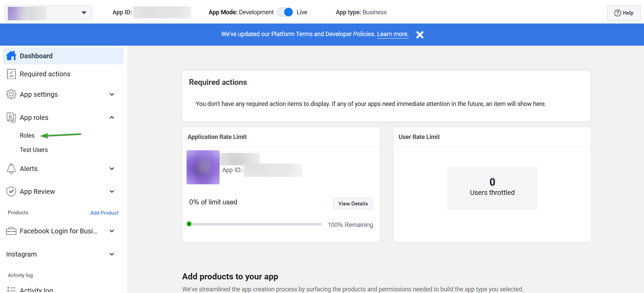
Task: Click the blurred app thumbnail image
Action: pyautogui.click(x=203, y=167)
